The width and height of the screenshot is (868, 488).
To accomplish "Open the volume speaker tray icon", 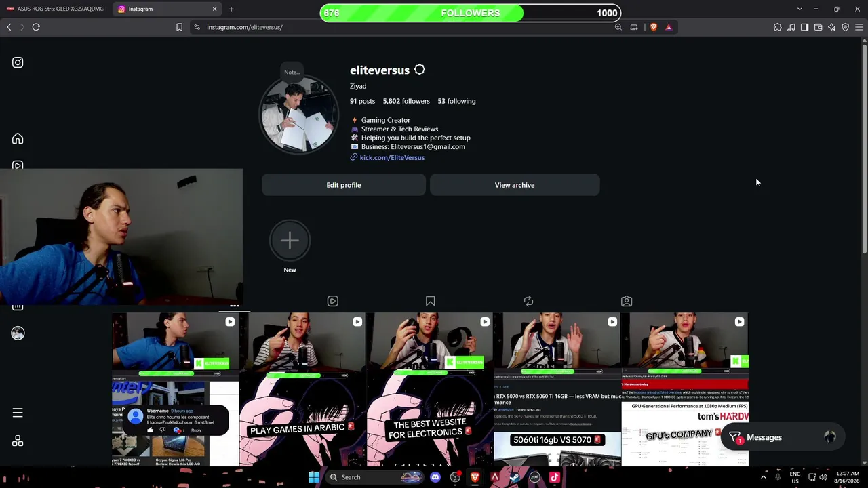I will coord(823,477).
